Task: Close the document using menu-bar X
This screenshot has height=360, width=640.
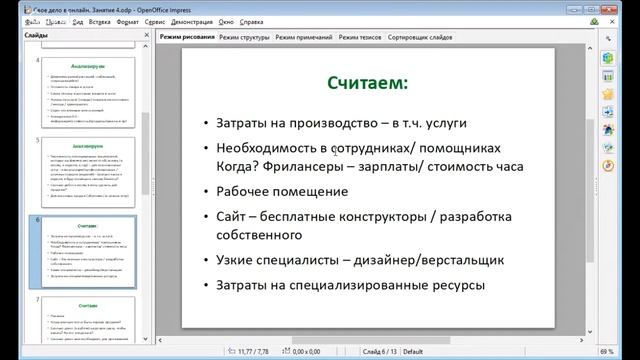Action: [612, 22]
